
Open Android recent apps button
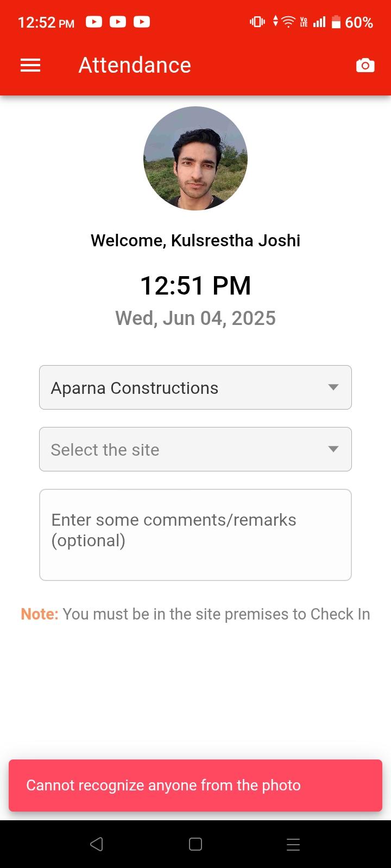coord(293,844)
